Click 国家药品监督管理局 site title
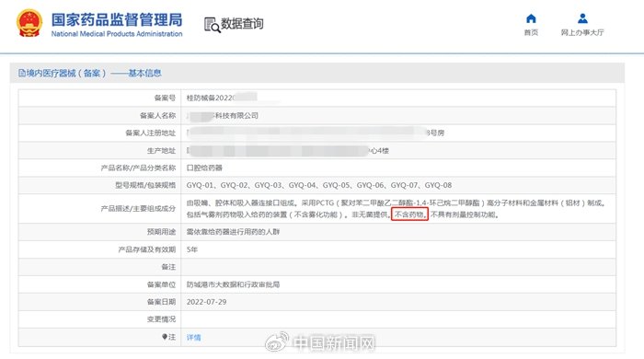The width and height of the screenshot is (644, 359). pyautogui.click(x=117, y=19)
